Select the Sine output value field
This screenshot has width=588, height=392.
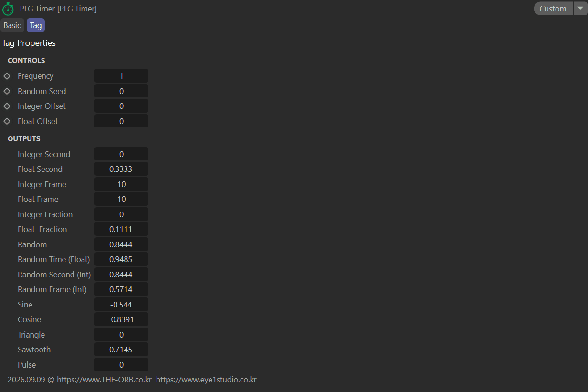[x=121, y=305]
